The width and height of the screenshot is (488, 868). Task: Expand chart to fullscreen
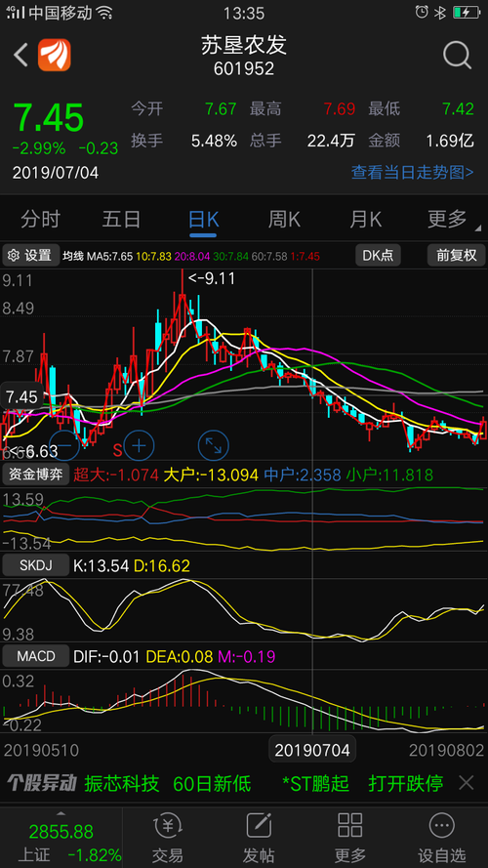214,445
